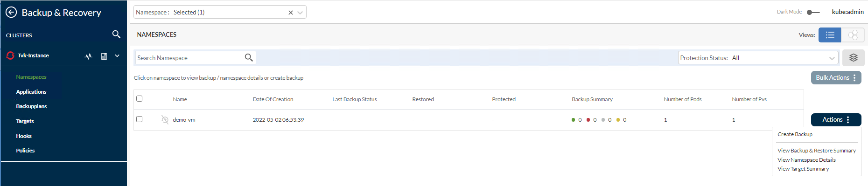This screenshot has width=868, height=186.
Task: Click the unprotected shield icon beside demo-vm
Action: point(165,120)
